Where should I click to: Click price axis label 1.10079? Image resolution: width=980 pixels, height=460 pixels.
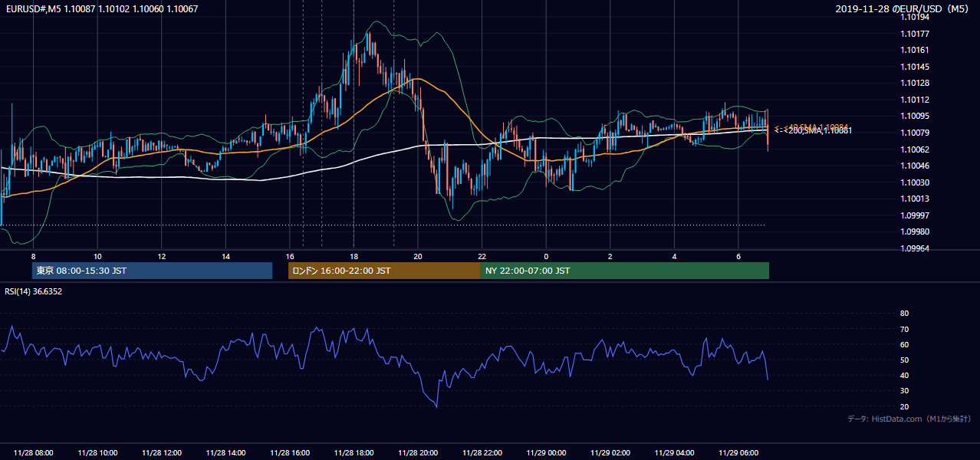pyautogui.click(x=914, y=133)
